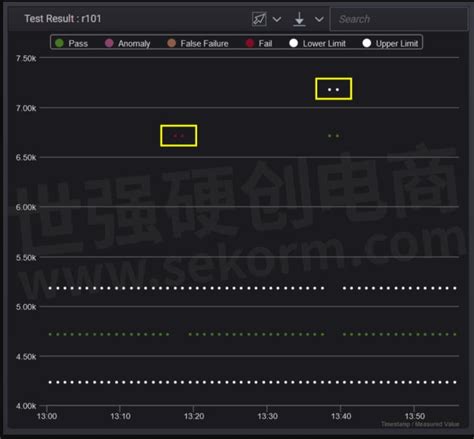Toggle the Pass series in legend
474x439 pixels.
coord(71,43)
